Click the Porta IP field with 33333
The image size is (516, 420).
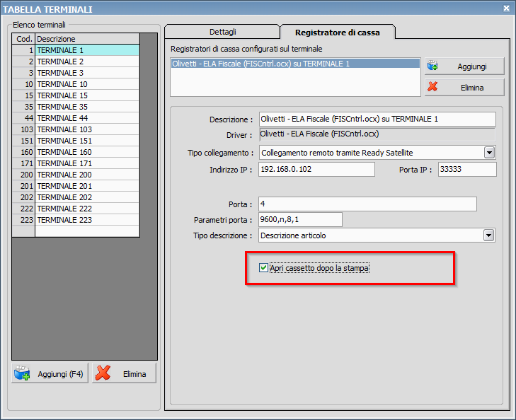[x=467, y=169]
